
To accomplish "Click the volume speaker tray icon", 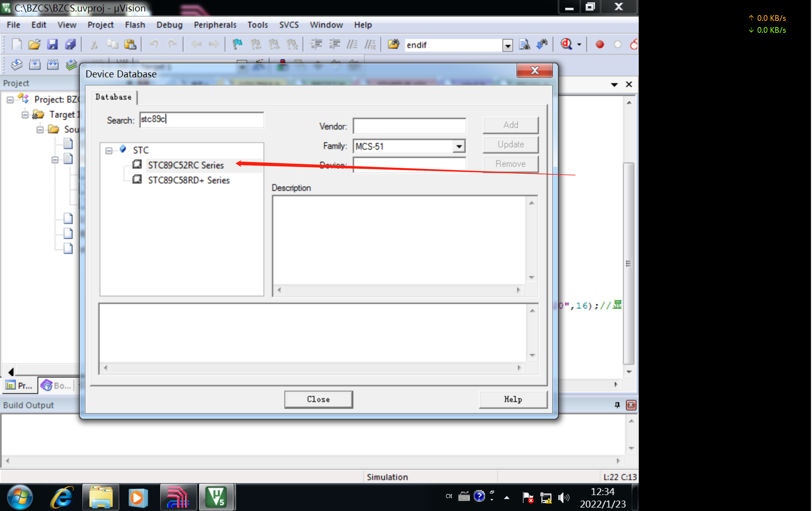I will [x=563, y=498].
